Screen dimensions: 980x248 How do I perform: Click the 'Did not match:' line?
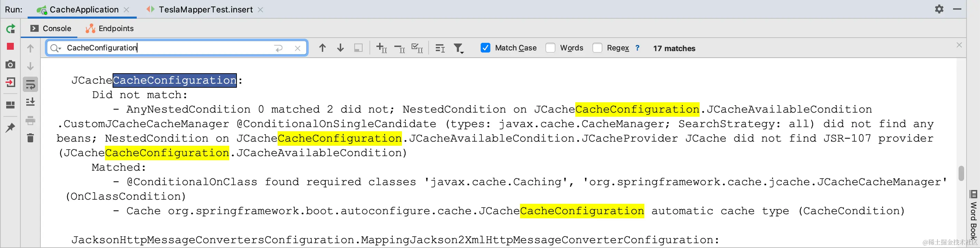(x=140, y=95)
